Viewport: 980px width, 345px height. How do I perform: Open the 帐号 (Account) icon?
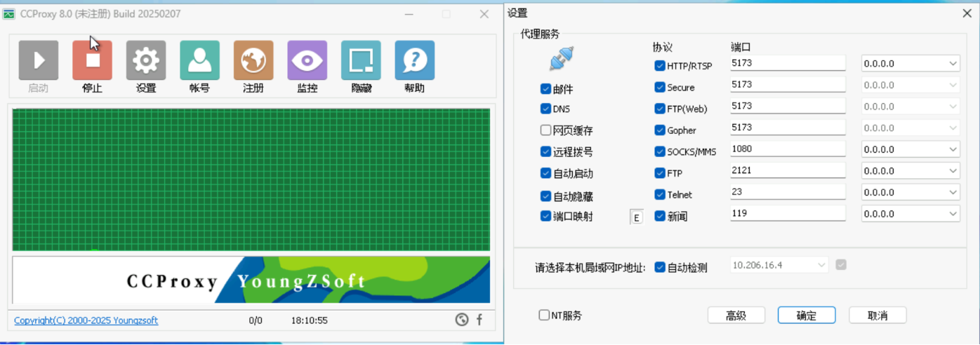pos(199,60)
